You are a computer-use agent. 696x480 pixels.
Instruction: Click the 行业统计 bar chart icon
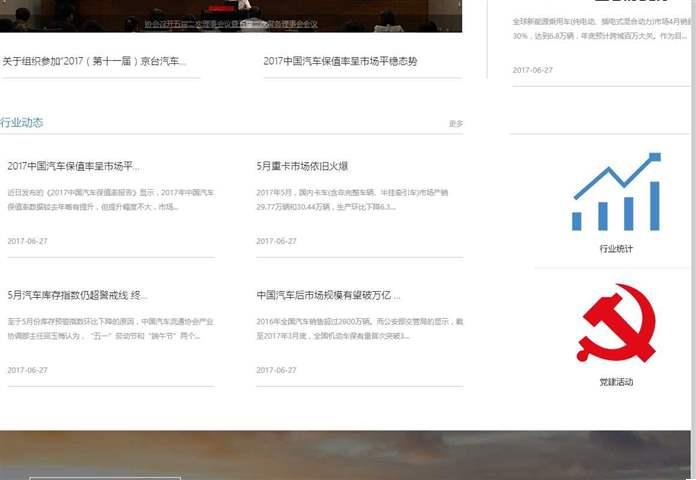click(616, 193)
